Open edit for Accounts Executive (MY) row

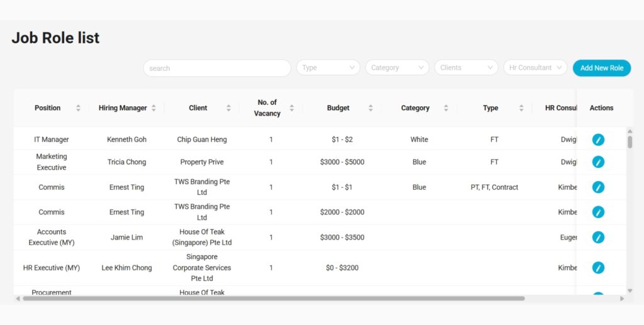(598, 238)
